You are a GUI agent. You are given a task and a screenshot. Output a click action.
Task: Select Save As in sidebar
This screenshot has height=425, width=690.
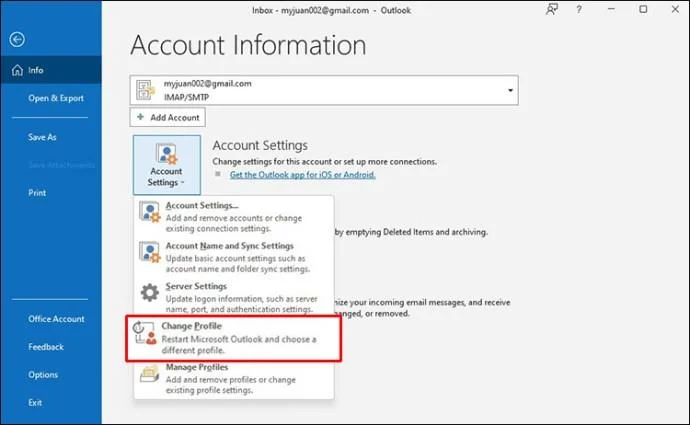pyautogui.click(x=42, y=137)
